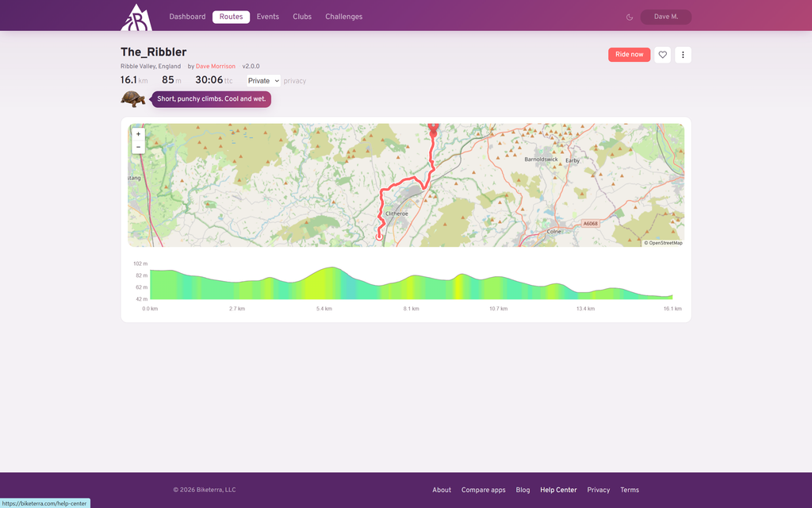Viewport: 812px width, 508px height.
Task: Click the red route start marker
Action: 434,130
